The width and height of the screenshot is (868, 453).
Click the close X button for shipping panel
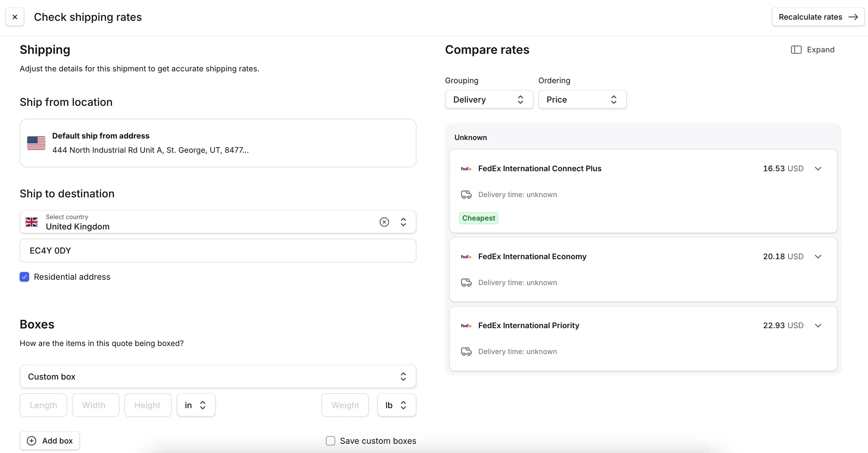[15, 17]
